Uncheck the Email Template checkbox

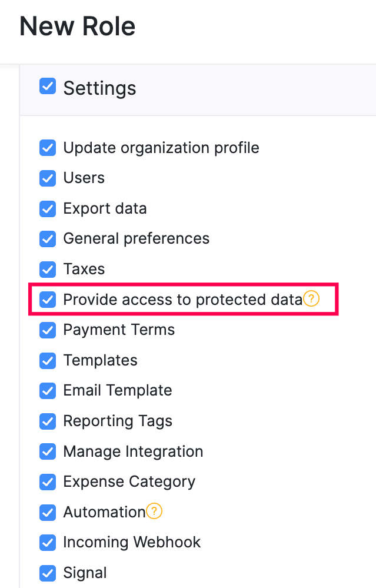coord(47,390)
